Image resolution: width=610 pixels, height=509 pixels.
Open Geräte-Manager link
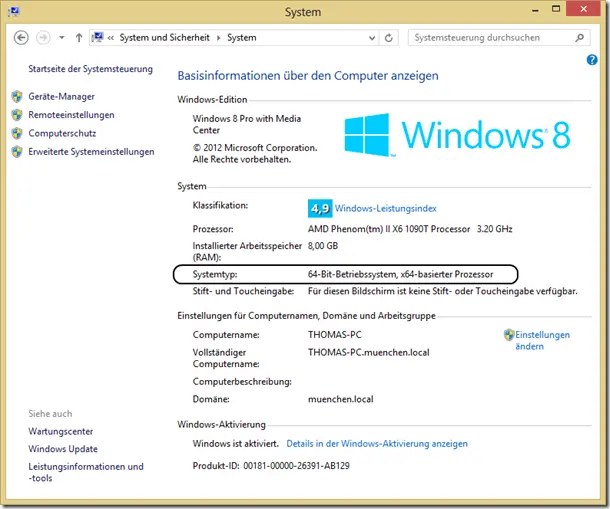pos(61,97)
